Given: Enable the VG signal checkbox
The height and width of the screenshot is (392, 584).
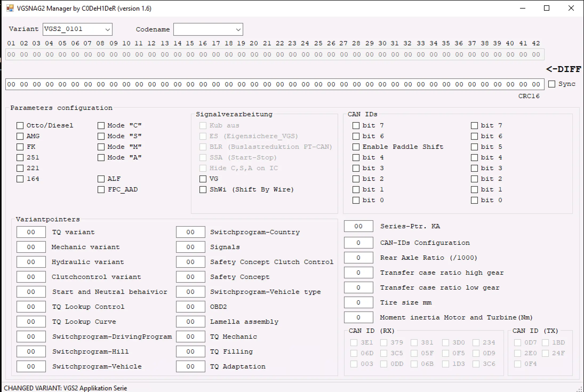Looking at the screenshot, I should (x=203, y=179).
